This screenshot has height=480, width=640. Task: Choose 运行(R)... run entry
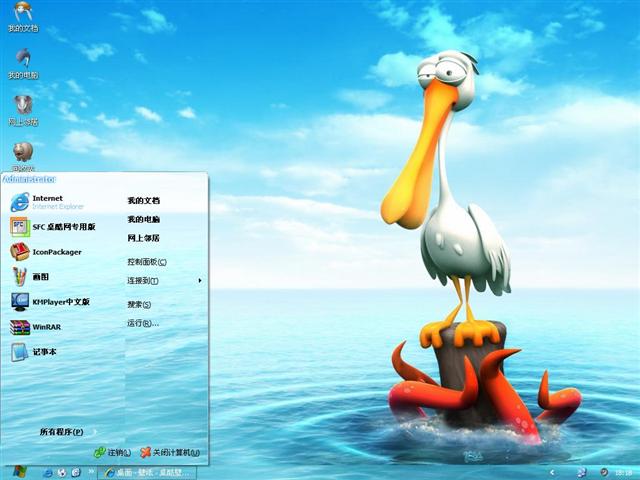coord(143,323)
